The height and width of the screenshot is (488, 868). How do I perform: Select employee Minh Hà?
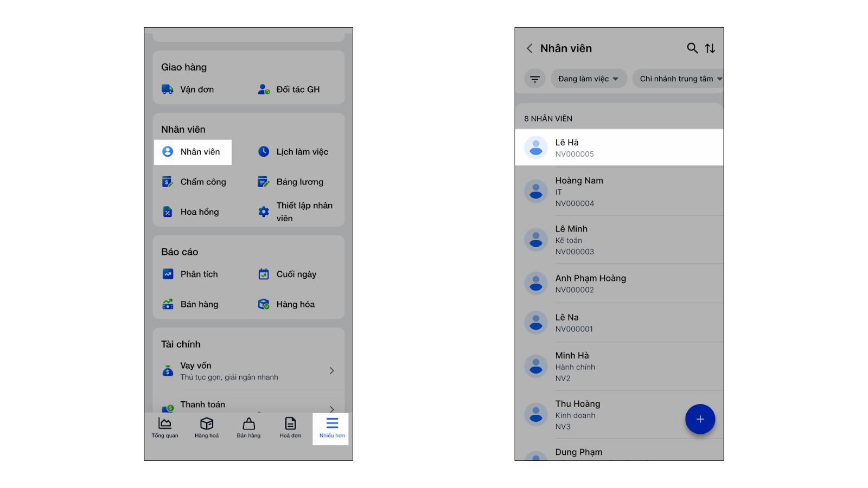(619, 367)
